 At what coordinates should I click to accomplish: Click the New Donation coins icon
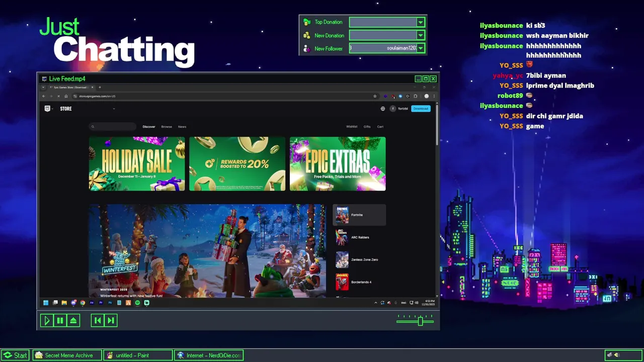pyautogui.click(x=307, y=35)
